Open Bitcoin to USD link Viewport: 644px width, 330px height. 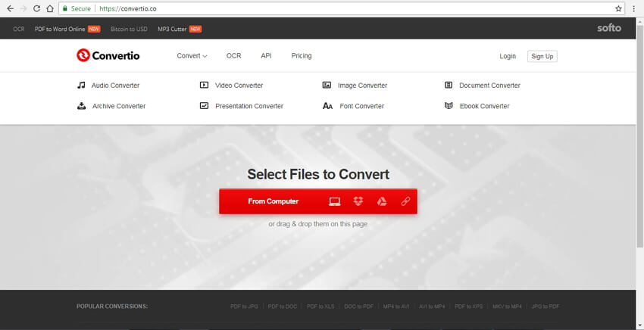pos(129,30)
